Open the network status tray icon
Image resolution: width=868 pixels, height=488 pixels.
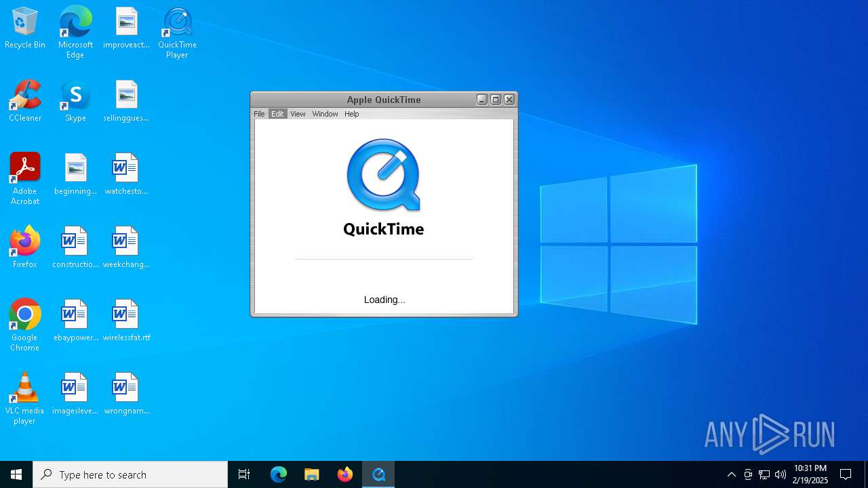[764, 474]
